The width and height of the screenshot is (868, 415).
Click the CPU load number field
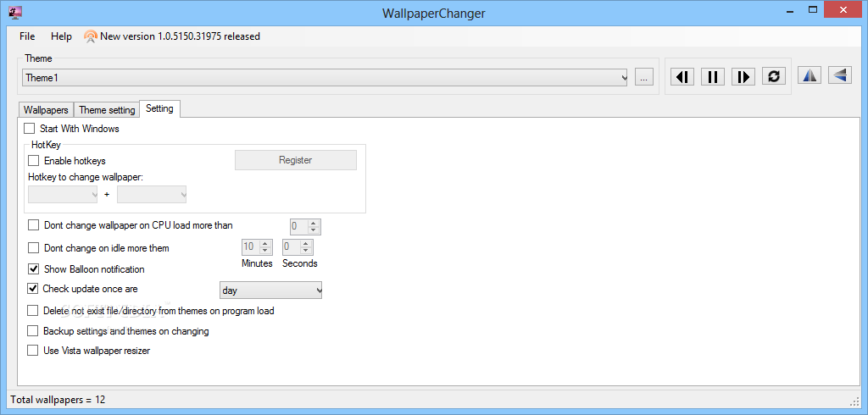tap(299, 227)
